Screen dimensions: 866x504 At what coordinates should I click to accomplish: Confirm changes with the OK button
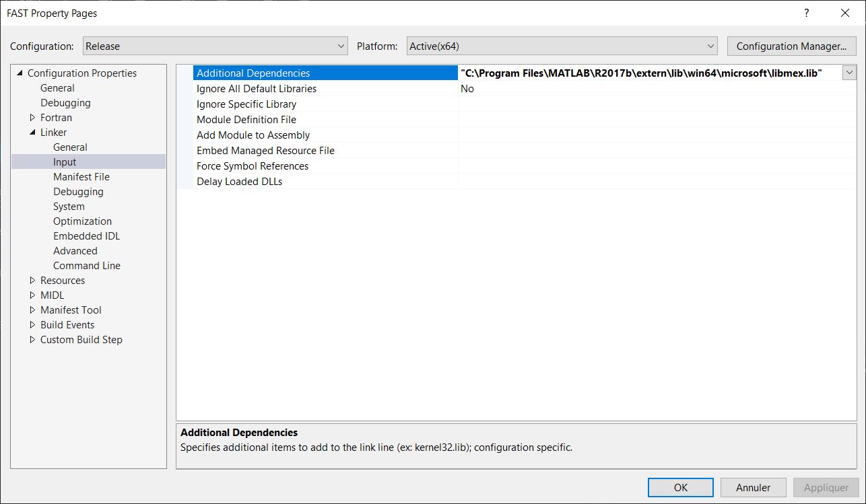coord(680,487)
